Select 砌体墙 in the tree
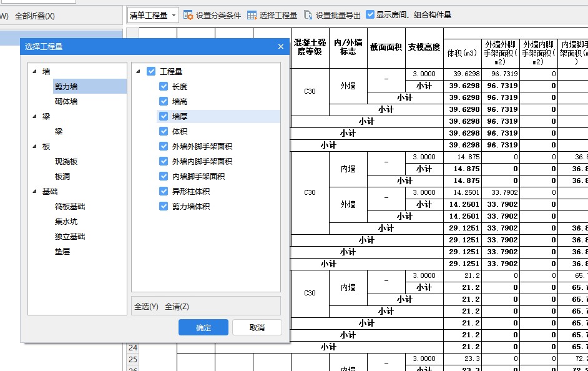Screen dimensions: 588x371 [66, 101]
